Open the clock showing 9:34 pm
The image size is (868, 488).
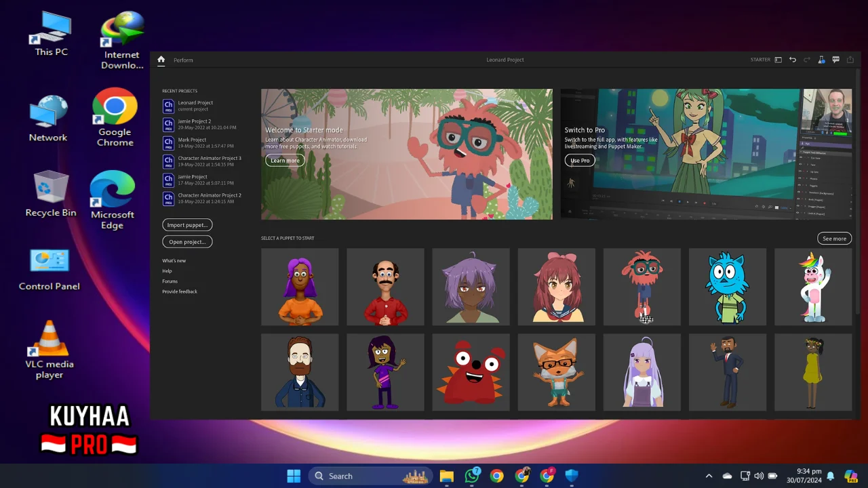804,476
